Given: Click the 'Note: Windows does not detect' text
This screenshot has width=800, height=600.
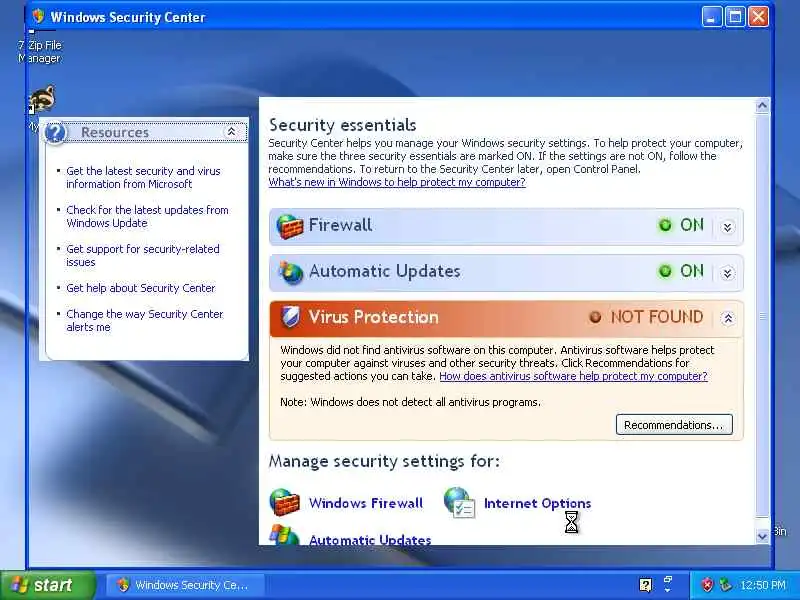Looking at the screenshot, I should tap(410, 402).
